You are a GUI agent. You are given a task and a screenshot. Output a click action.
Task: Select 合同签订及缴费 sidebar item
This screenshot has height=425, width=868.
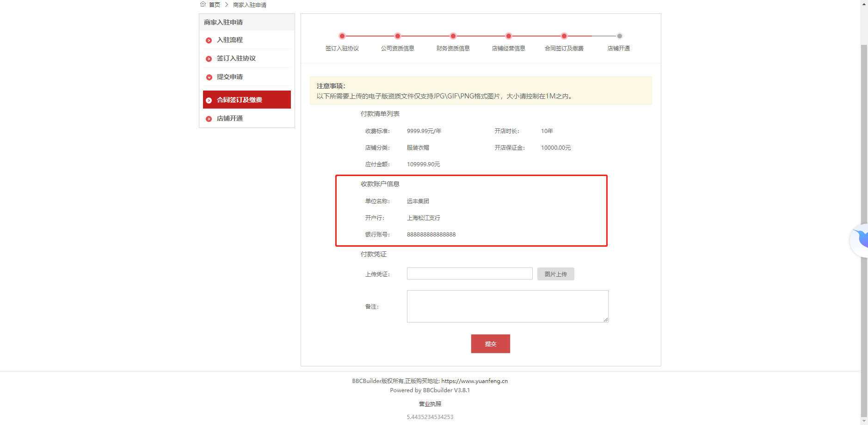(x=247, y=100)
